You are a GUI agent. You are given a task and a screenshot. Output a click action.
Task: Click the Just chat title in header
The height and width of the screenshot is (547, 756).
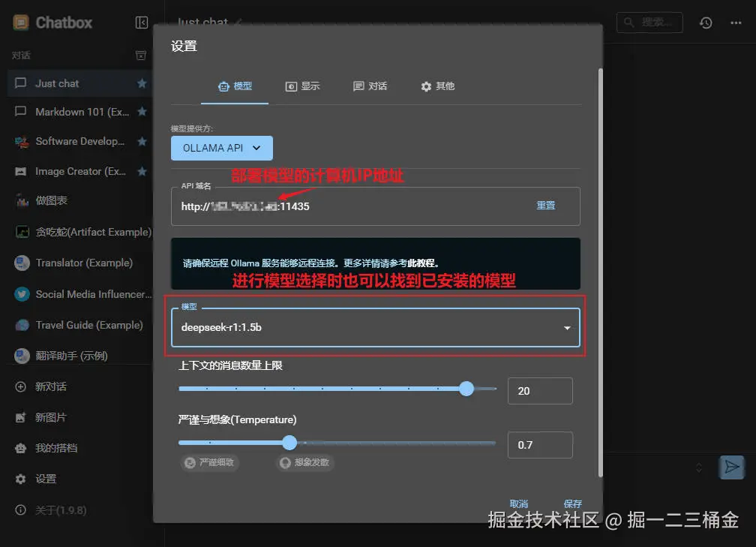coord(202,23)
